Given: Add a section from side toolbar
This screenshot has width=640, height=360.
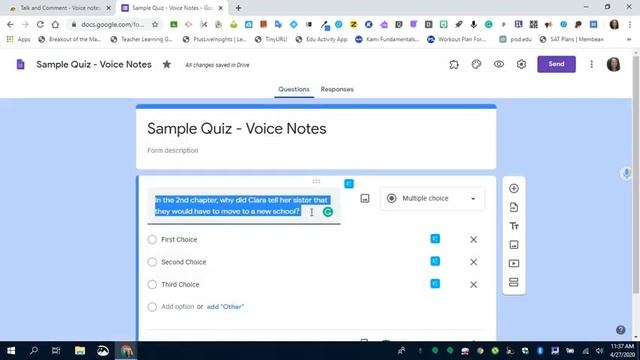Looking at the screenshot, I should [514, 282].
